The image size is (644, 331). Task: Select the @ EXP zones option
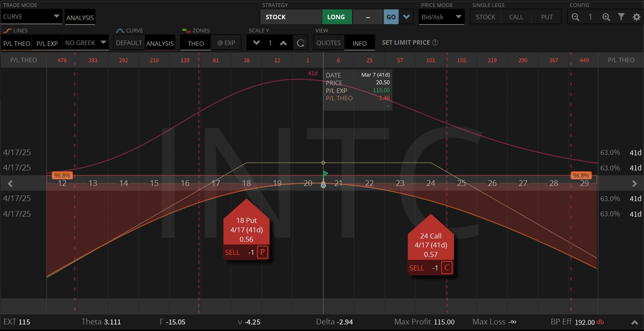pos(226,43)
